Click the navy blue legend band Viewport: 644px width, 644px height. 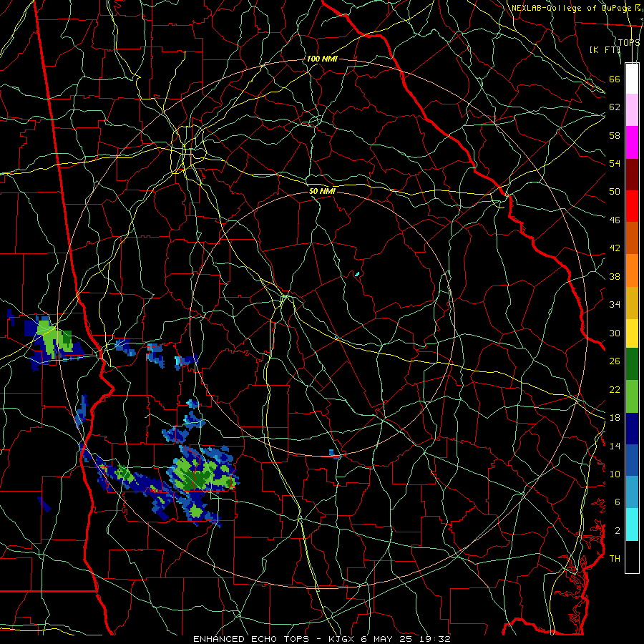click(x=632, y=429)
